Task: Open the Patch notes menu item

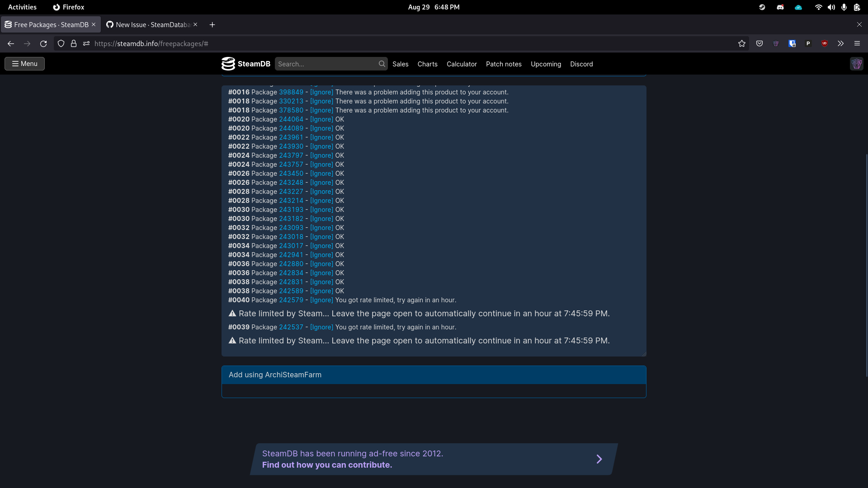Action: pos(504,64)
